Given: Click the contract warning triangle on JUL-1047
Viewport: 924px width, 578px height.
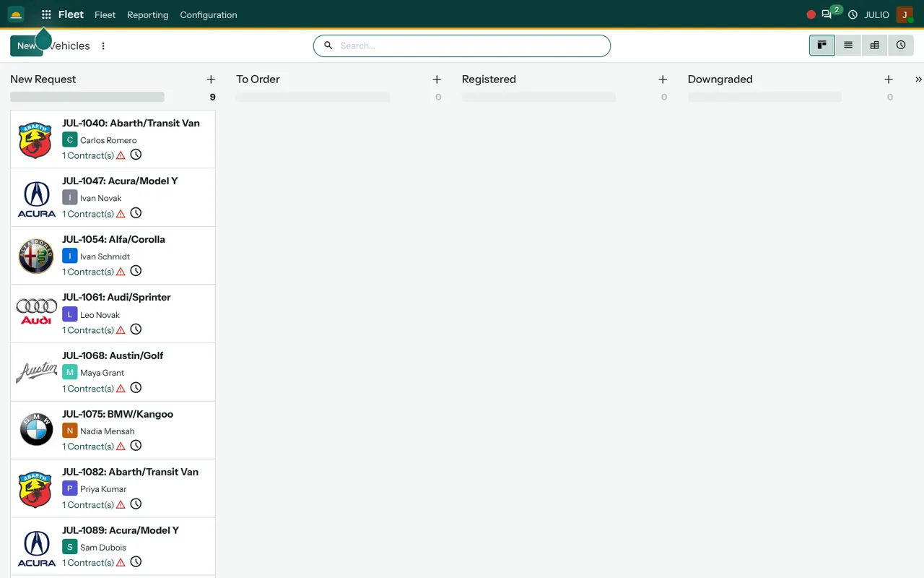Looking at the screenshot, I should [121, 214].
